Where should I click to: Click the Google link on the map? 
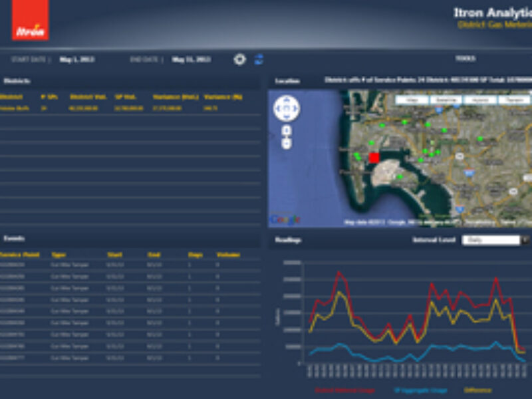(x=283, y=217)
